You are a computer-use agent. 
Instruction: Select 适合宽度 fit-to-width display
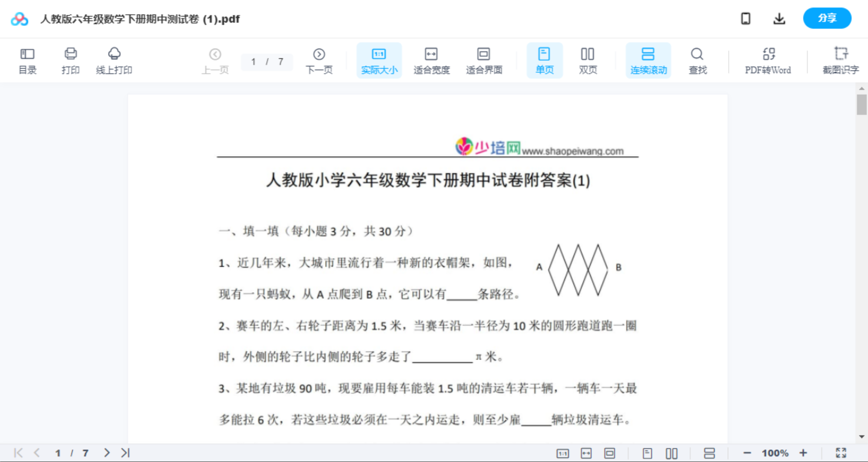coord(431,60)
